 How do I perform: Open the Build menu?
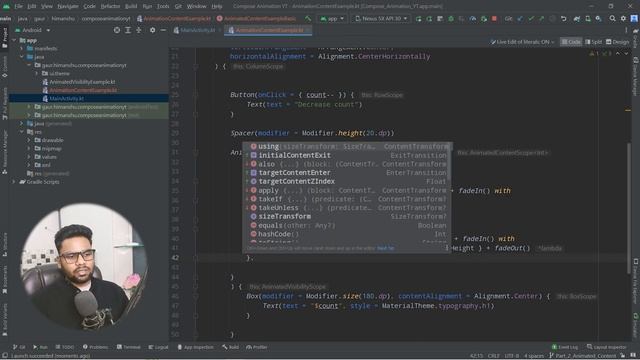pos(131,6)
